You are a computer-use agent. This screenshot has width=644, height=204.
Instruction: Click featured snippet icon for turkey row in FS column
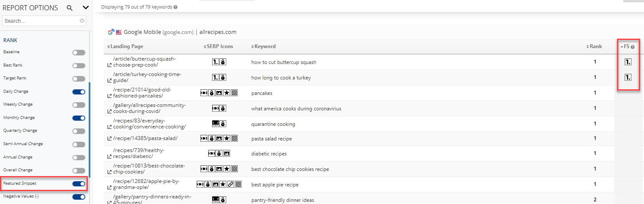tap(628, 78)
